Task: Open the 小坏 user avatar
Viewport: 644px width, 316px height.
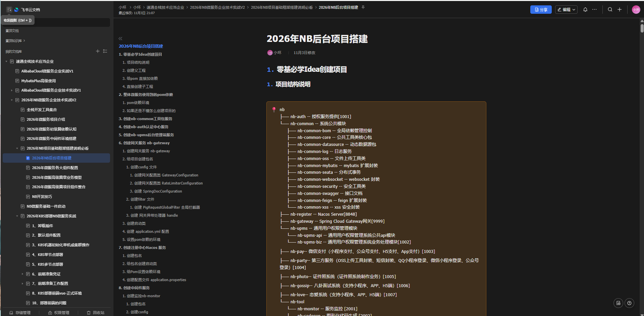Action: [x=636, y=10]
